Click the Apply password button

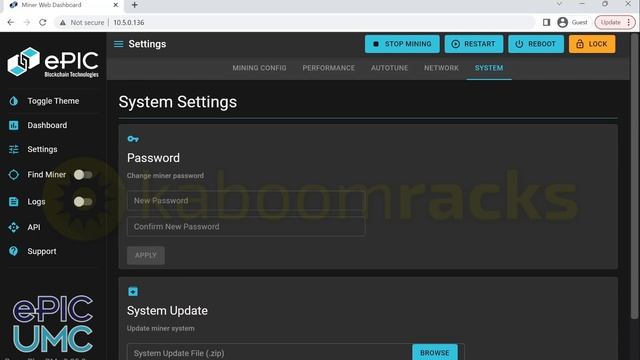pos(146,256)
